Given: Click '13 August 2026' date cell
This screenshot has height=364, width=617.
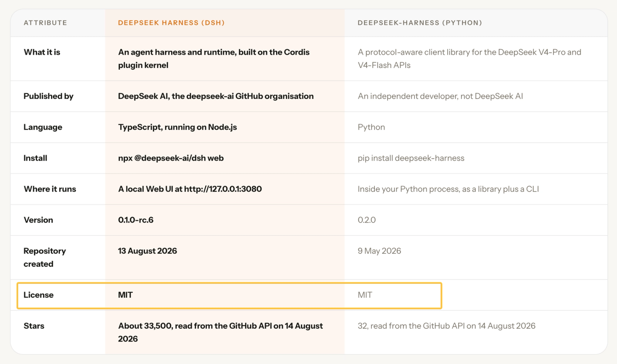Looking at the screenshot, I should tap(147, 251).
